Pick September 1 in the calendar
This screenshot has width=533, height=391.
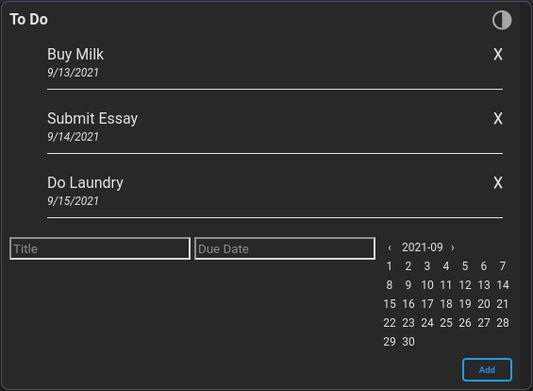(390, 266)
